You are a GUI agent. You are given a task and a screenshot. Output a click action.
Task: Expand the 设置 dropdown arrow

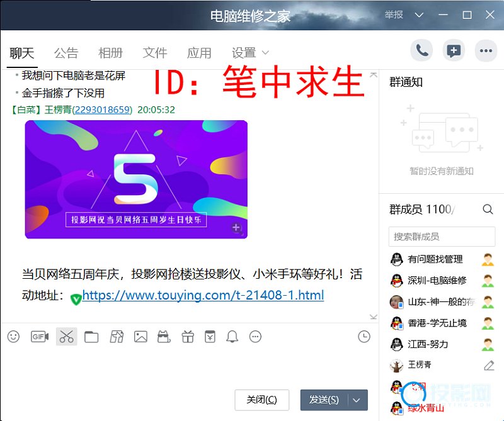pos(265,53)
